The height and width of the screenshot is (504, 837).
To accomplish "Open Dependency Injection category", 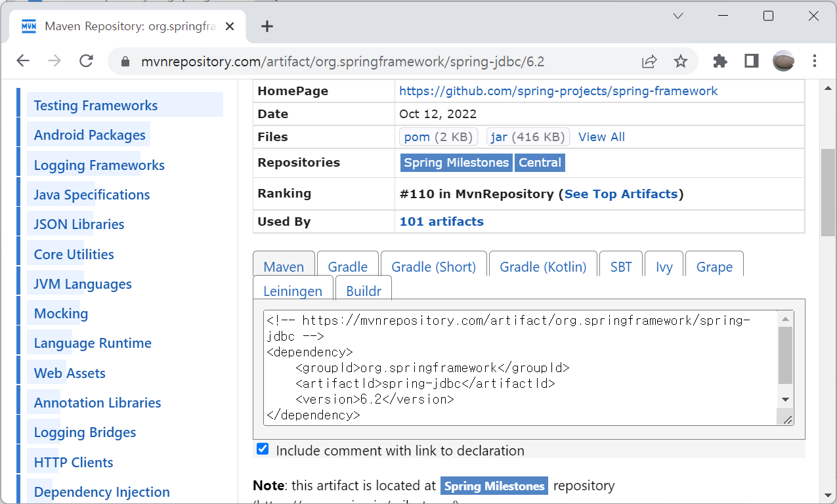I will tap(102, 492).
